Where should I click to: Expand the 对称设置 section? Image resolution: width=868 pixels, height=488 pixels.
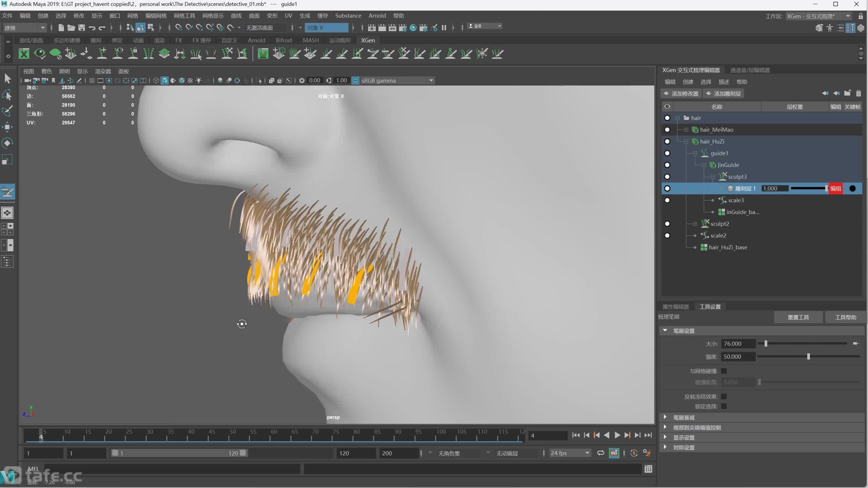(x=665, y=447)
